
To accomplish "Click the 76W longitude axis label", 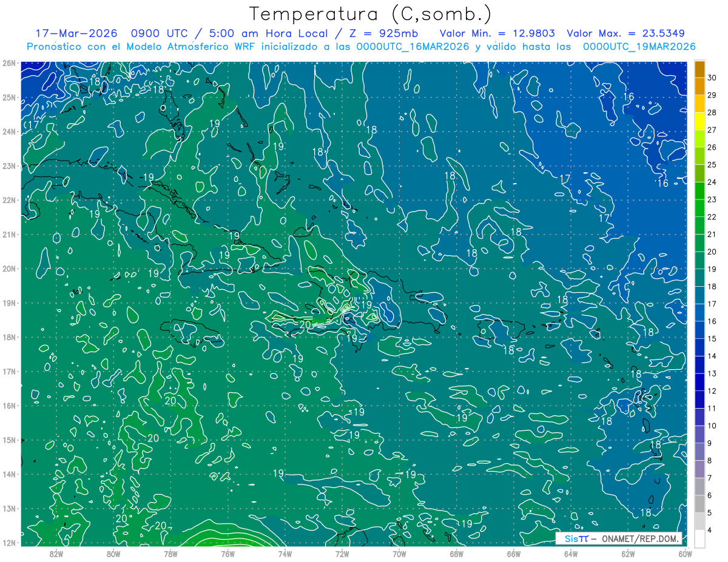I will click(227, 554).
